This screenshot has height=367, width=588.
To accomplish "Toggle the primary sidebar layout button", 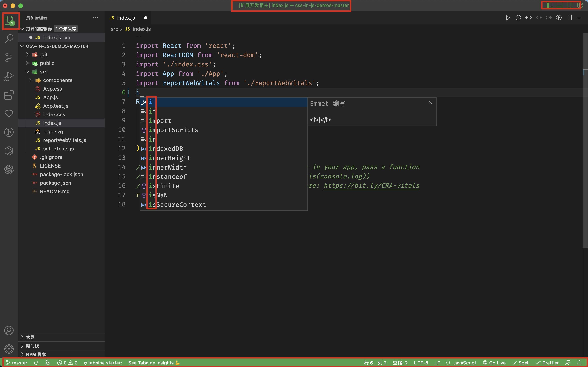I will pyautogui.click(x=549, y=5).
